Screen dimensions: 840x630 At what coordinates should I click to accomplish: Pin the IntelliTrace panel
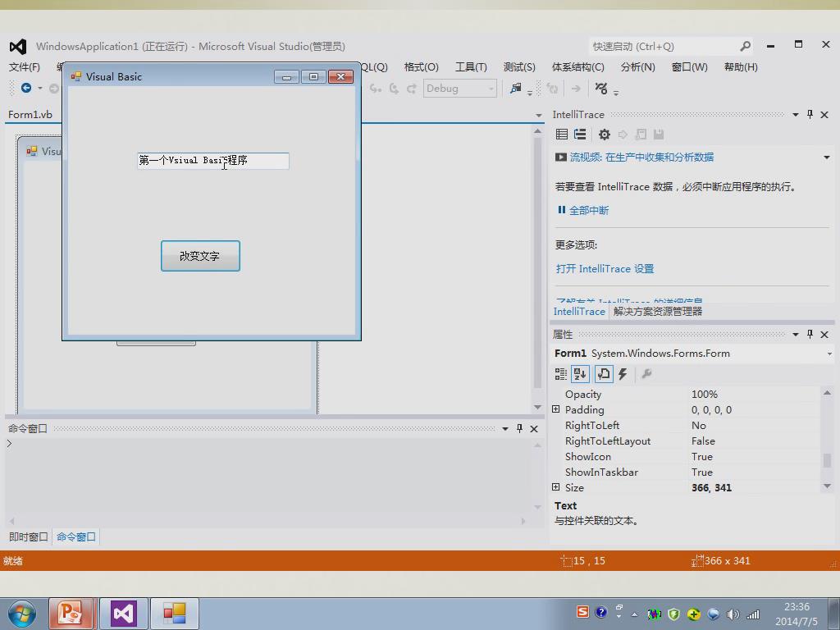[810, 114]
